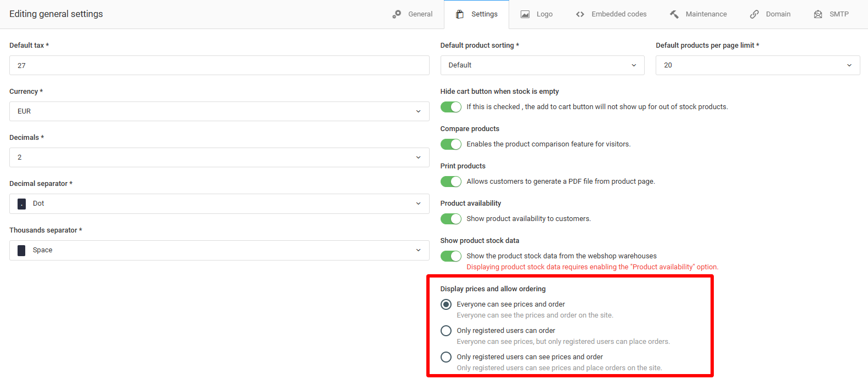868x379 pixels.
Task: Expand Default products per page limit dropdown
Action: point(758,65)
